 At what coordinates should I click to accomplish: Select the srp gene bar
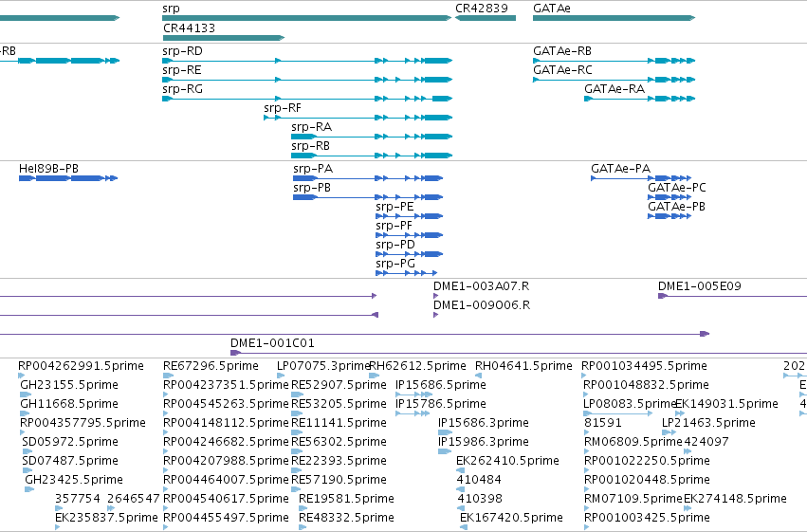(306, 18)
